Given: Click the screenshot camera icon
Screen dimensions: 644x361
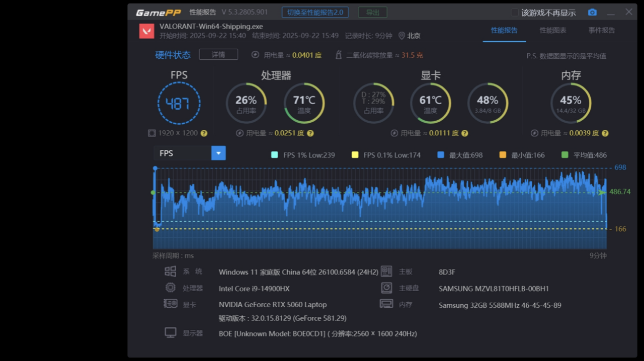Looking at the screenshot, I should point(592,12).
